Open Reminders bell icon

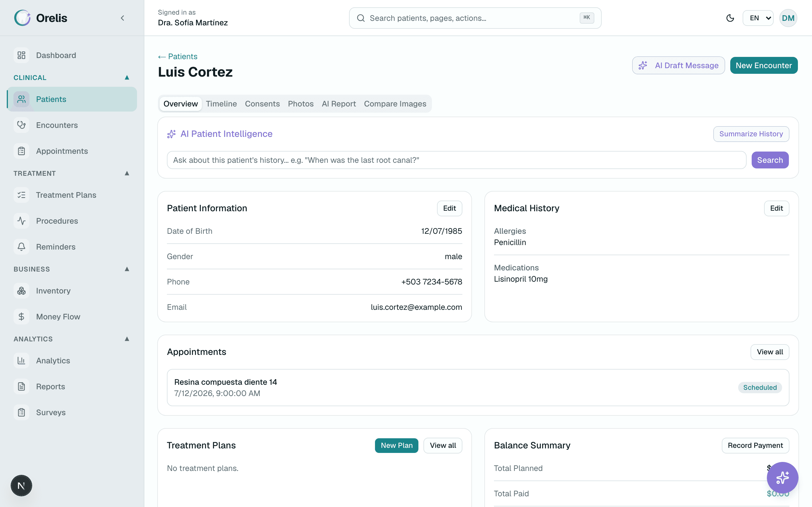click(x=21, y=247)
